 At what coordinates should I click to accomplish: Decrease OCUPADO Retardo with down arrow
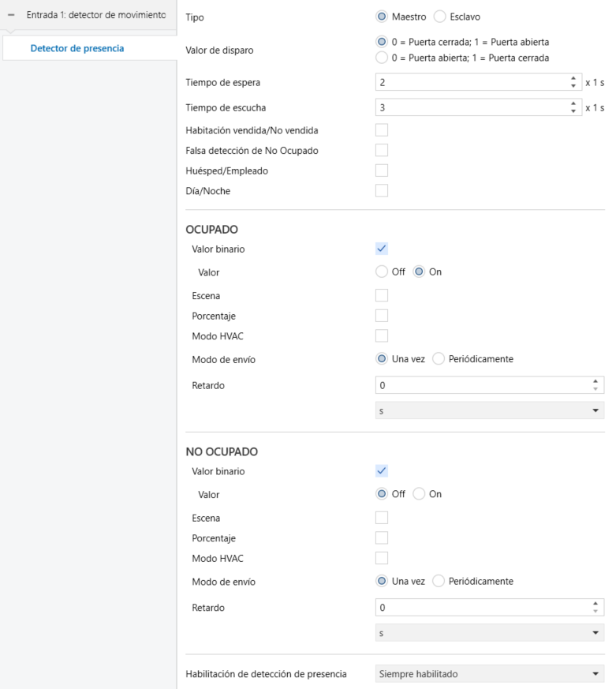coord(595,389)
